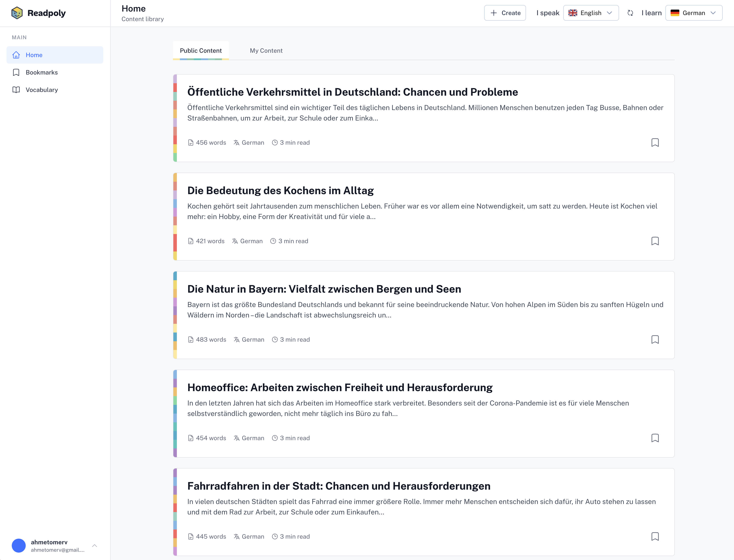Go to Home in the sidebar
Screen dimensions: 734x560
[x=34, y=55]
